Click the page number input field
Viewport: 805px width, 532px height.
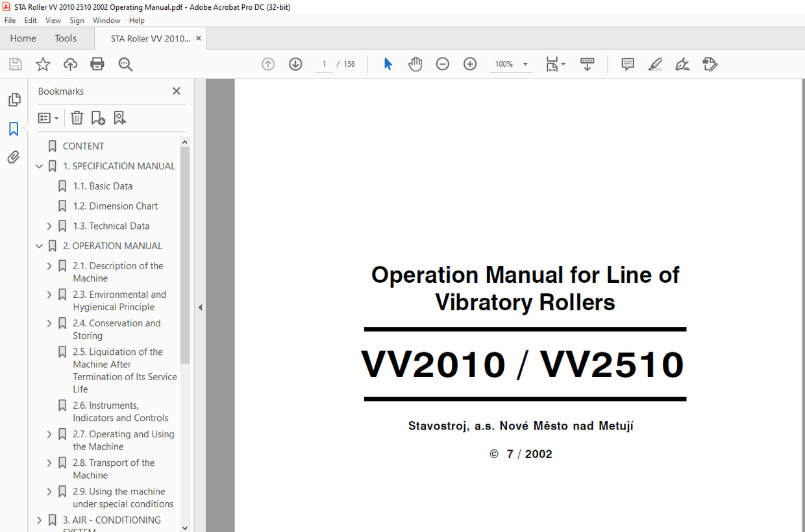(x=323, y=64)
